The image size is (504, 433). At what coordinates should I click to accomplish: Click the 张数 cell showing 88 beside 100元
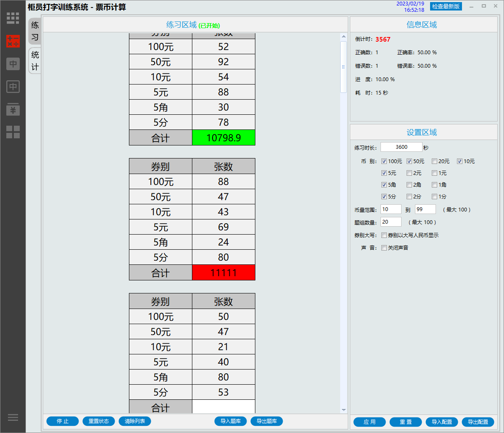223,182
